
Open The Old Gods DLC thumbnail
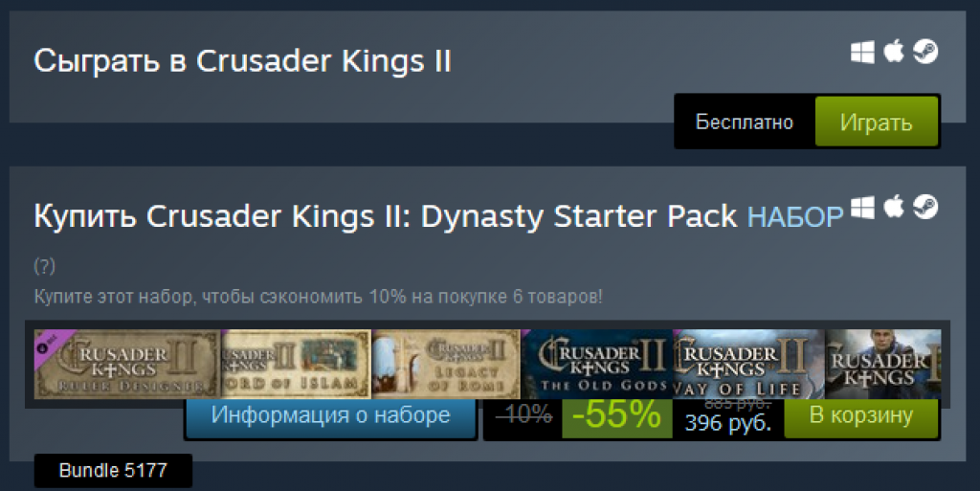(596, 365)
